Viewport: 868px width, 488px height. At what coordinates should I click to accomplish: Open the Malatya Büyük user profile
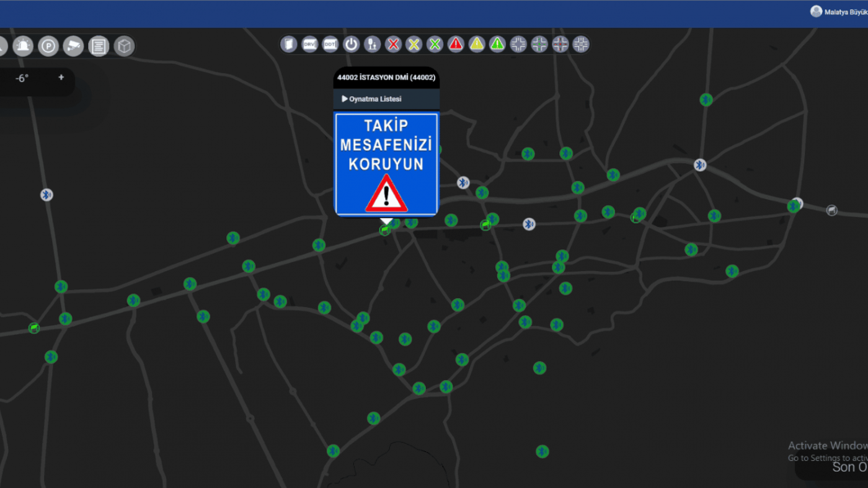click(846, 12)
